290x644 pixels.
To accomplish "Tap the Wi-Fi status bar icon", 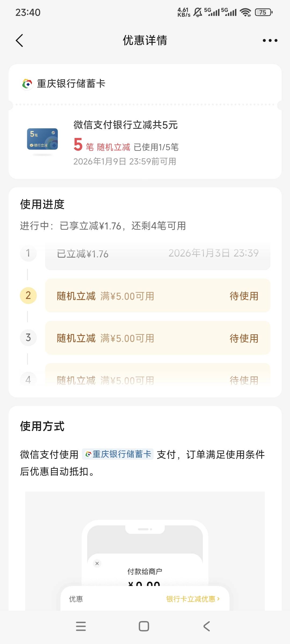I will 245,12.
